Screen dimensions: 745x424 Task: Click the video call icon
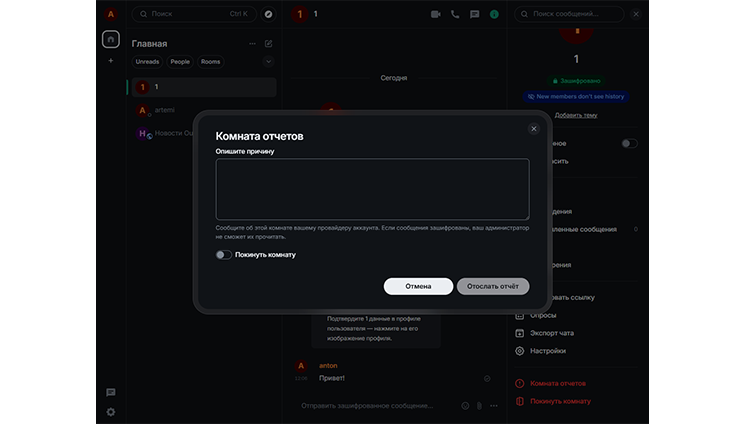coord(436,14)
